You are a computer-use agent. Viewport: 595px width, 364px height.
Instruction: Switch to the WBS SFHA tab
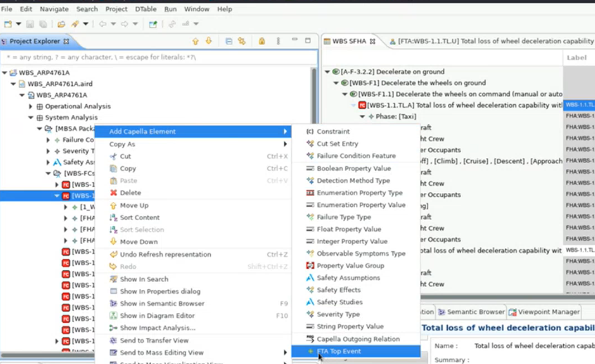349,41
